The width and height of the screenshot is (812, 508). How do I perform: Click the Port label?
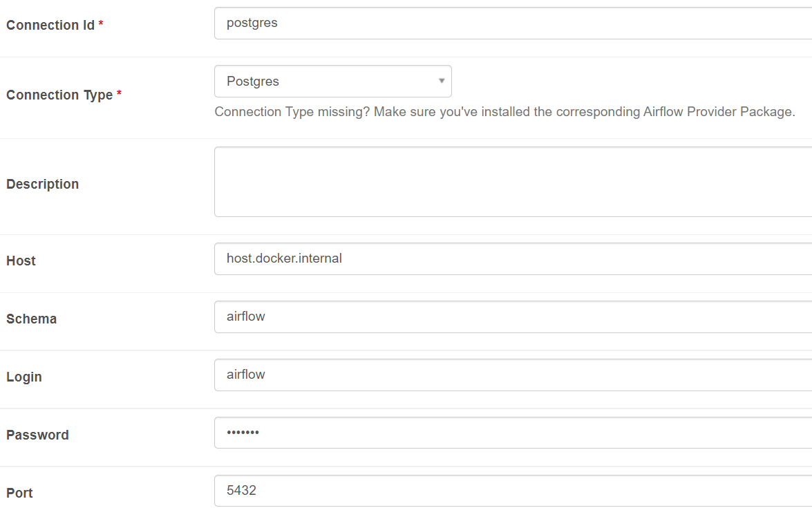[19, 493]
